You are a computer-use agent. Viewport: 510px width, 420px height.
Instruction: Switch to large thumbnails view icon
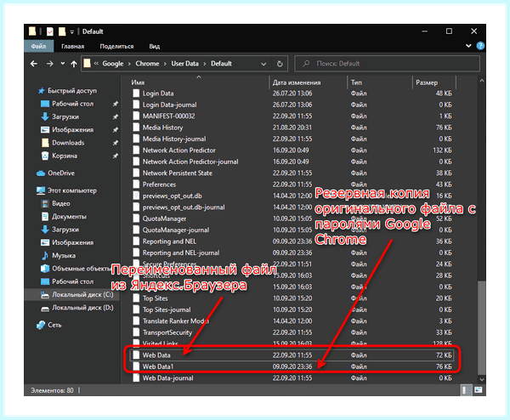point(478,390)
